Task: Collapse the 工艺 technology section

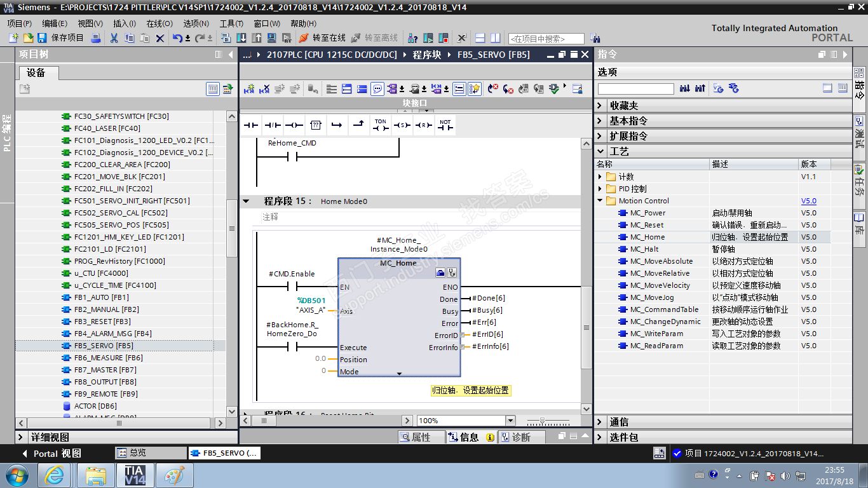Action: pyautogui.click(x=600, y=151)
